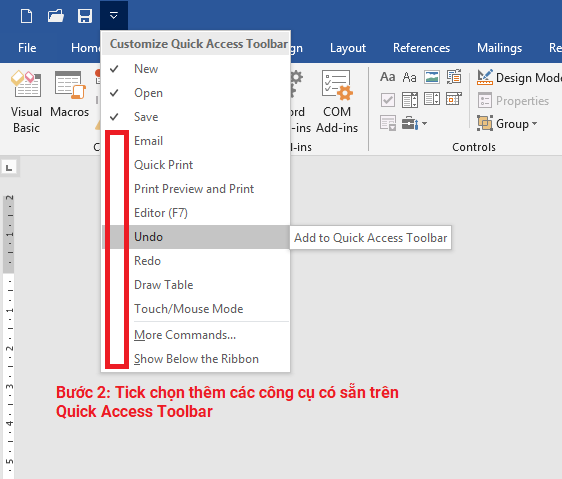
Task: Toggle Design Mode
Action: click(x=519, y=77)
